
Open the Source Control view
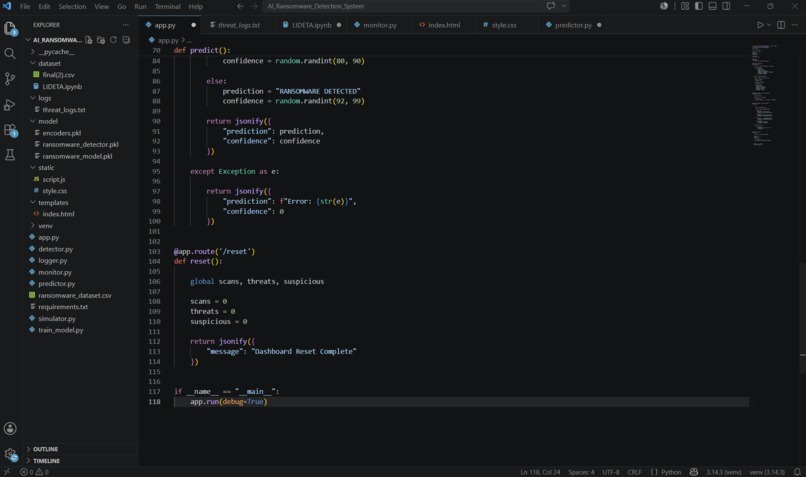pyautogui.click(x=10, y=79)
